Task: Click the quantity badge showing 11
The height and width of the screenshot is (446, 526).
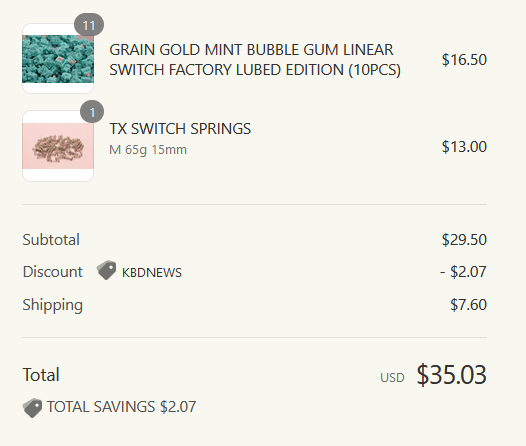Action: pos(89,25)
